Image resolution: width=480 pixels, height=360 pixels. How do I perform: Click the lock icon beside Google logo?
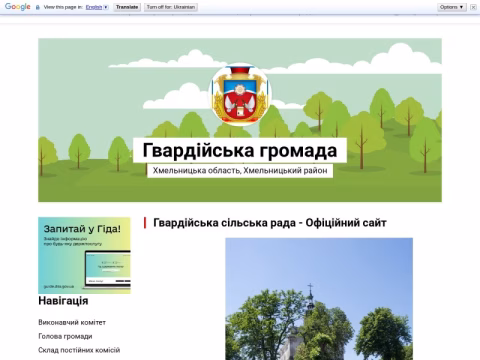point(38,7)
